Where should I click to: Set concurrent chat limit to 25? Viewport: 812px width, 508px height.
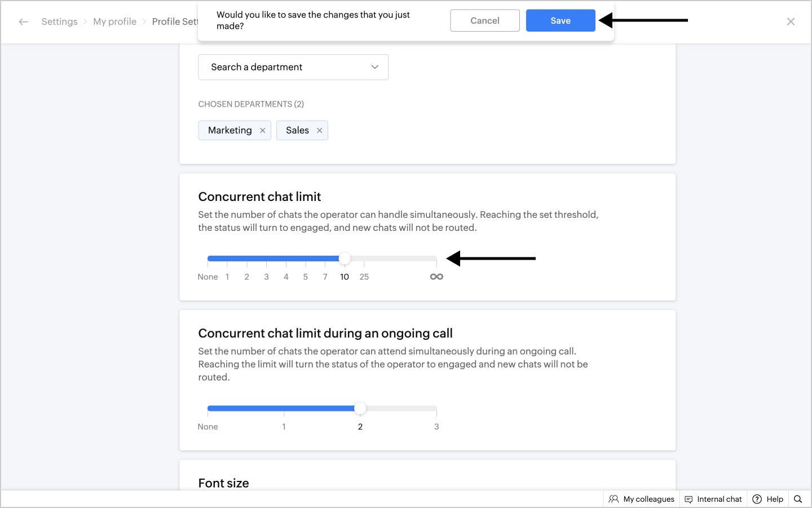[364, 259]
